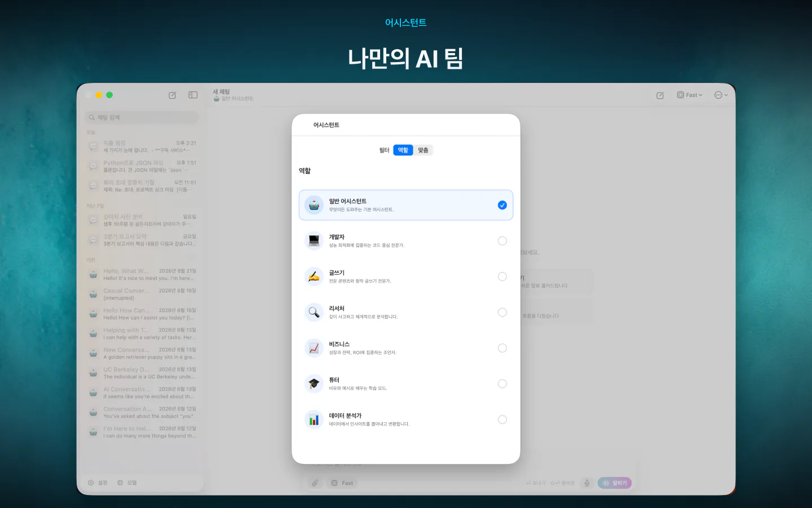812x508 pixels.
Task: Click the laptop icon of 개발자
Action: point(314,241)
